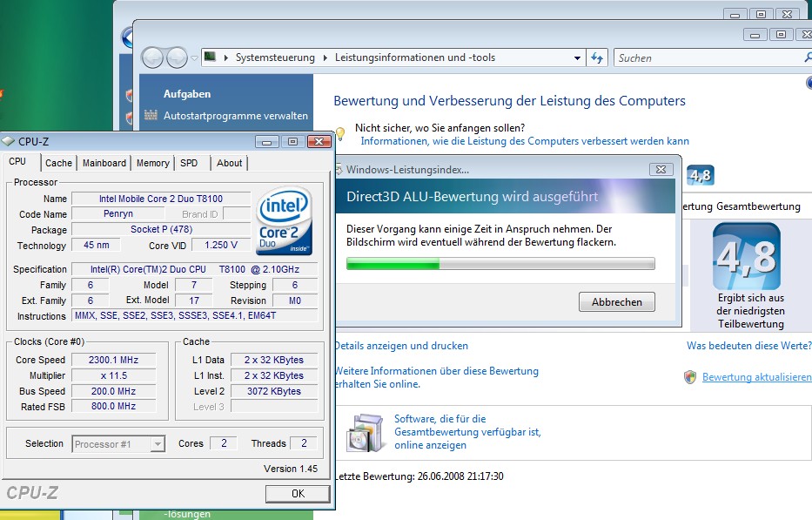
Task: Open Was bedeuten diese Werte link
Action: pos(748,346)
